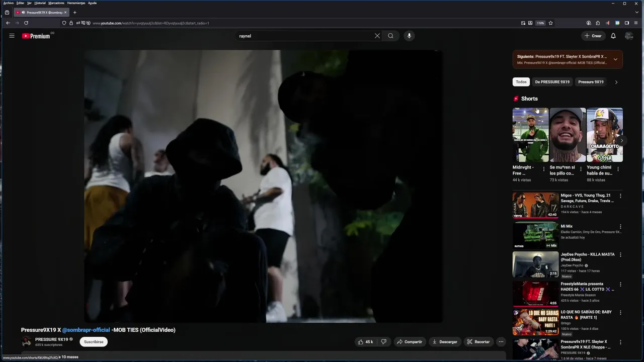Open options for Midnvght short

coord(543,169)
